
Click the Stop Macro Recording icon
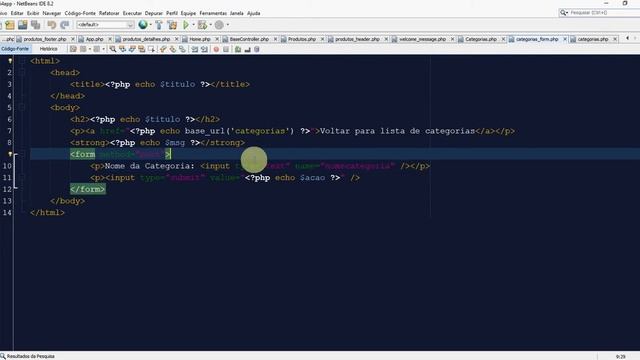(x=226, y=49)
